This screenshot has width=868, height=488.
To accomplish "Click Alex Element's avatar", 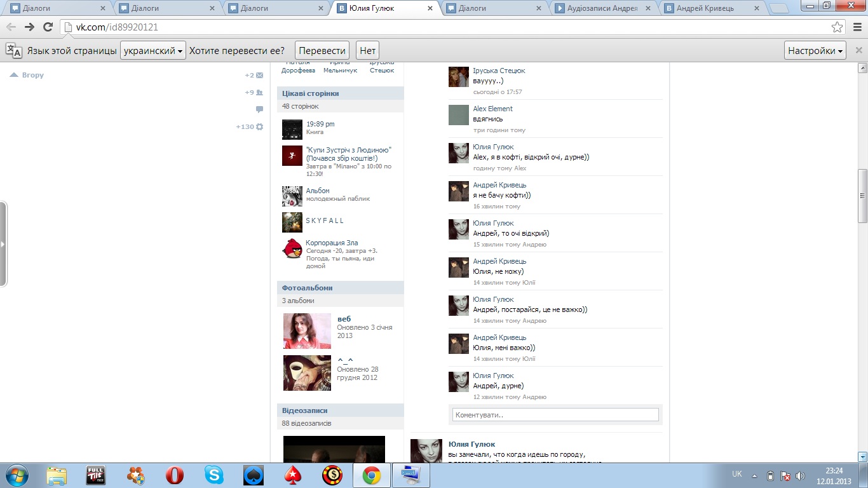I will [x=459, y=115].
